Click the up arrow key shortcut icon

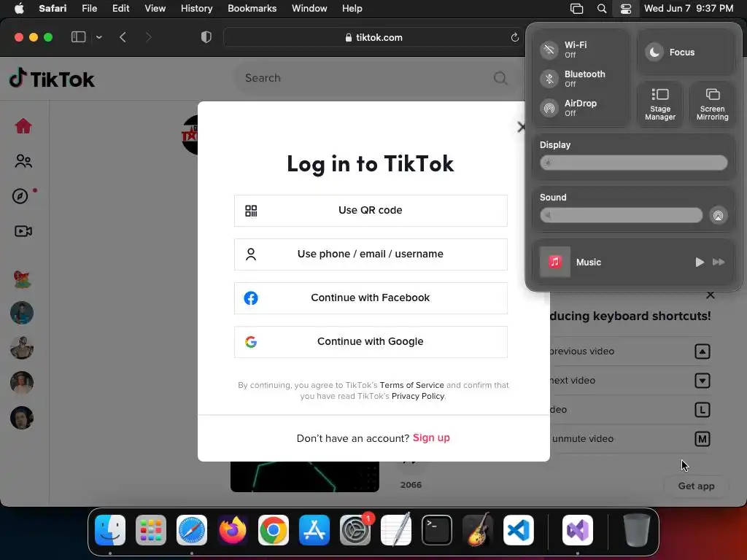pos(703,351)
